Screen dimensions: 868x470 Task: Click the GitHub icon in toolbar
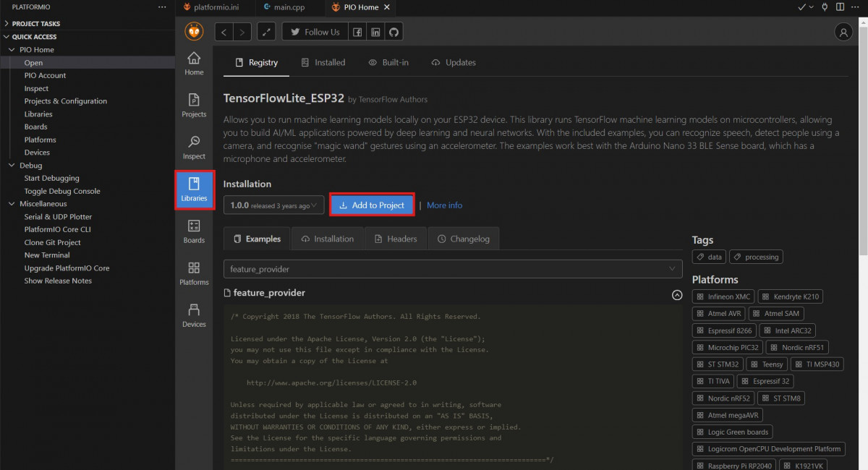click(393, 32)
